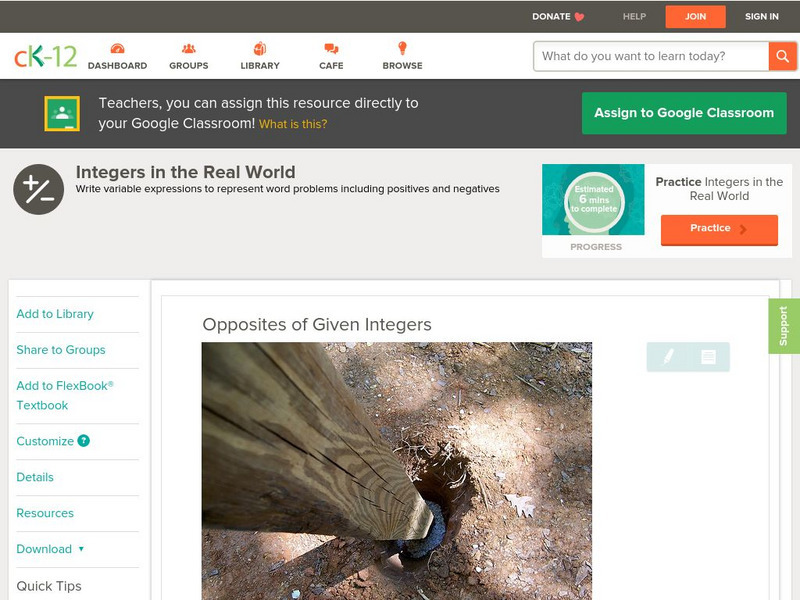Open the Dashboard gauge icon

click(x=117, y=48)
